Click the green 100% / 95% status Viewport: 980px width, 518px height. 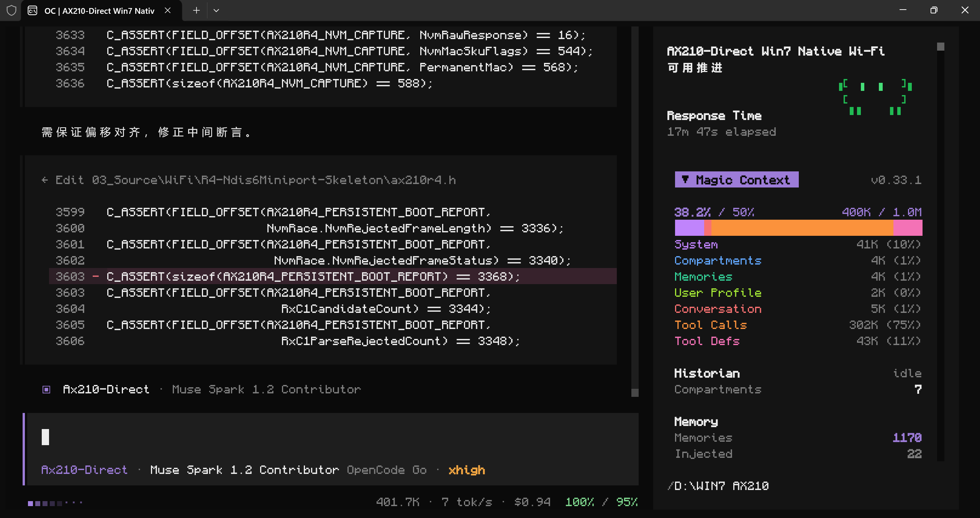(601, 502)
